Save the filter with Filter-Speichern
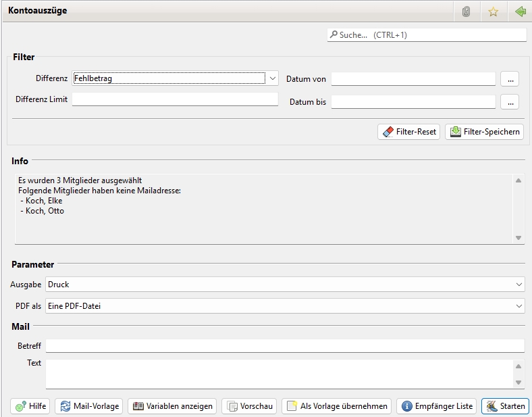 coord(484,132)
